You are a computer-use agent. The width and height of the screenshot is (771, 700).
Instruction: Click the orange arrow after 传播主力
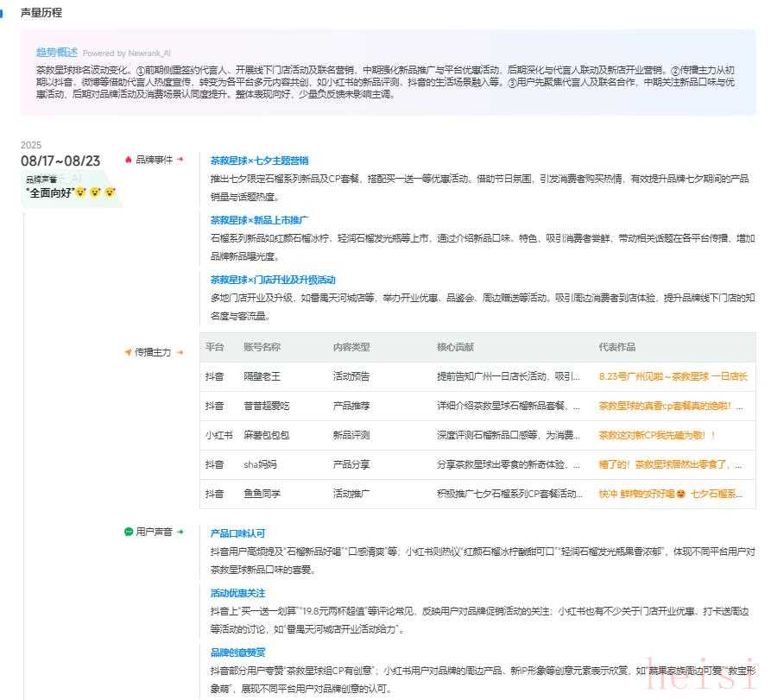click(180, 352)
